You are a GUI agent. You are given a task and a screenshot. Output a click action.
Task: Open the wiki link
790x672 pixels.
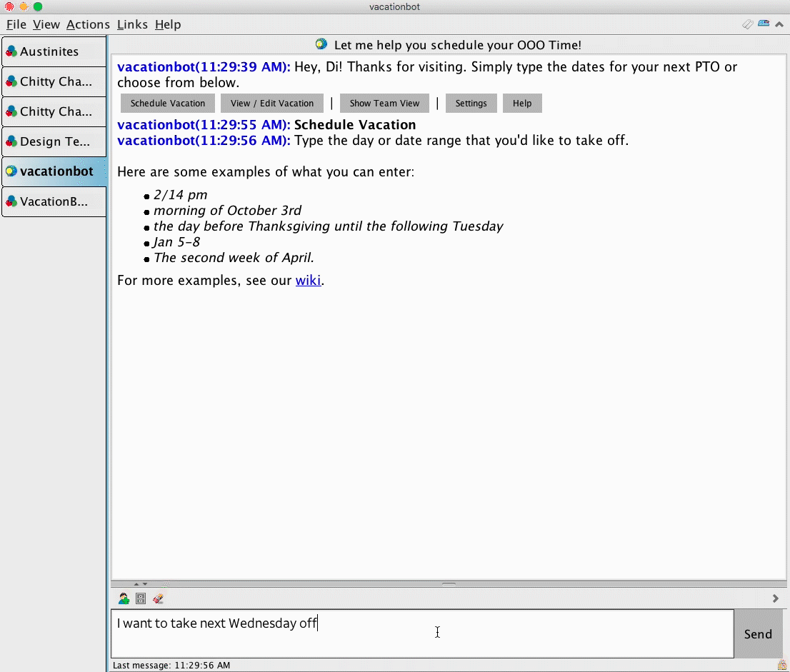(308, 280)
